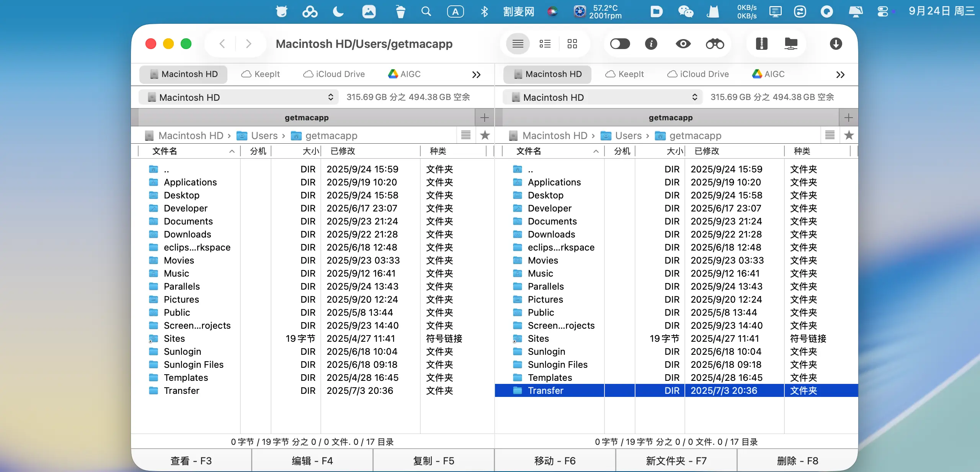Open left pane Macintosh HD volume dropdown

point(238,97)
